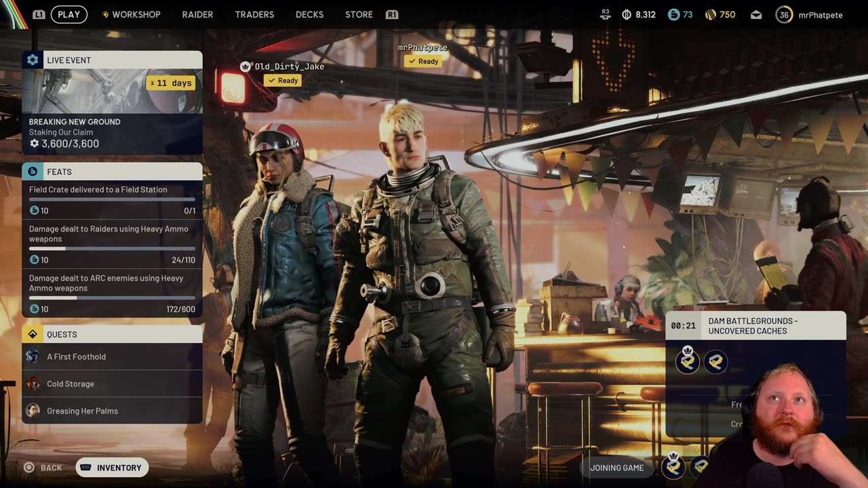Click the JOINING GAME status button

pyautogui.click(x=616, y=468)
